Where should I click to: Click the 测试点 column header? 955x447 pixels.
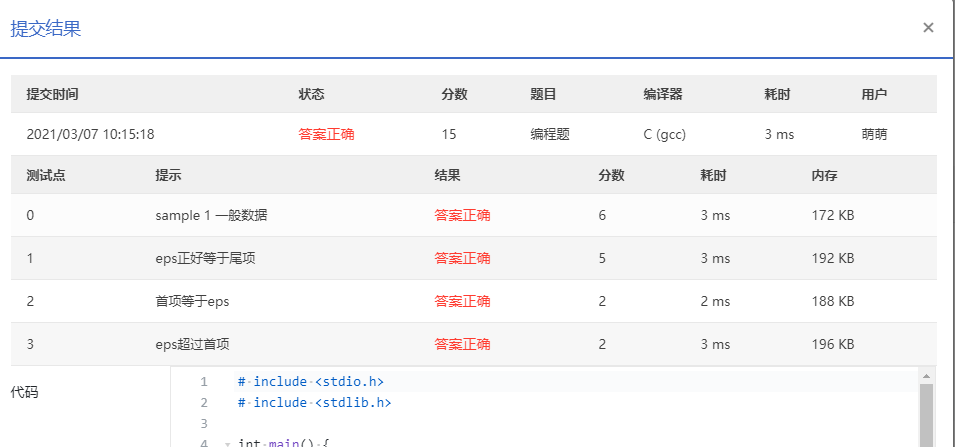click(x=46, y=175)
